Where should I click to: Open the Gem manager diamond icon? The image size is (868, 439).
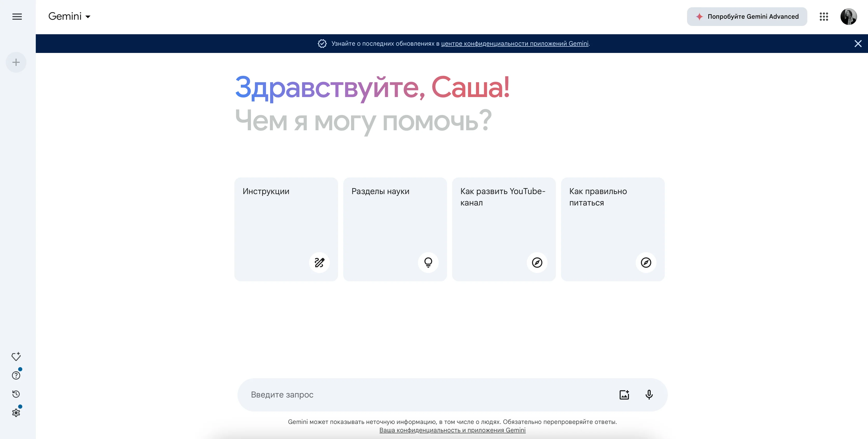(16, 356)
